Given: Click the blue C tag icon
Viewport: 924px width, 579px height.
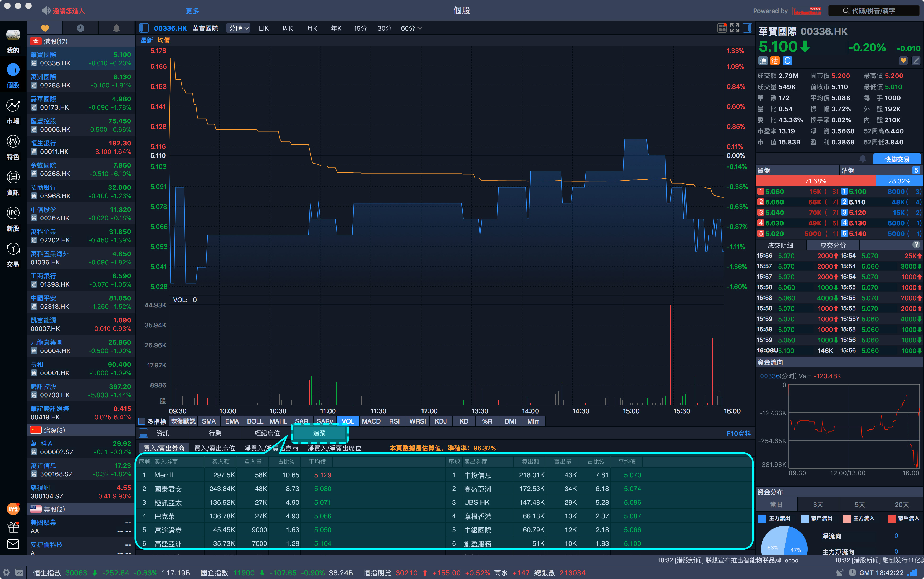Looking at the screenshot, I should [787, 61].
